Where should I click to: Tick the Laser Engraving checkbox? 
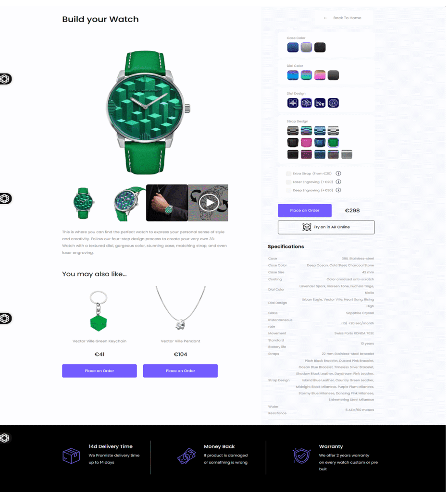(288, 182)
